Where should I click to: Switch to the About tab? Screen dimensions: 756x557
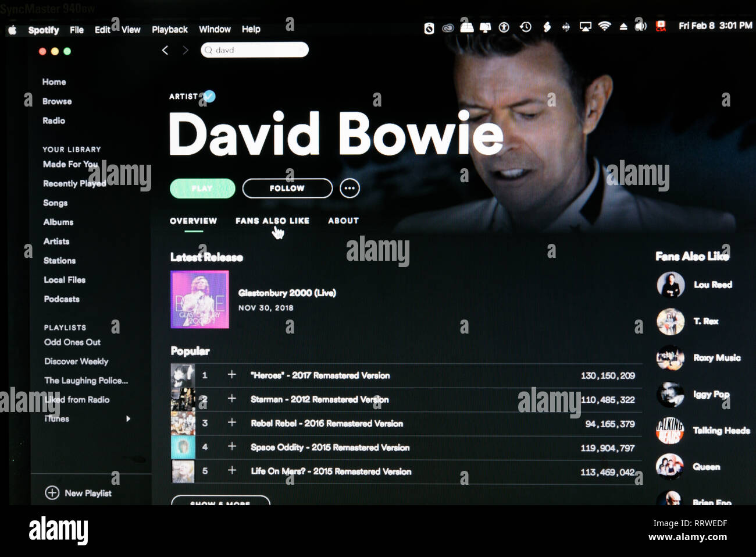[x=343, y=221]
